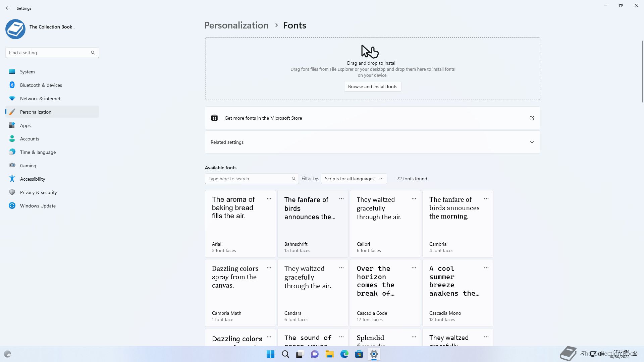Open the Cambria font card
644x362 pixels.
click(x=458, y=224)
